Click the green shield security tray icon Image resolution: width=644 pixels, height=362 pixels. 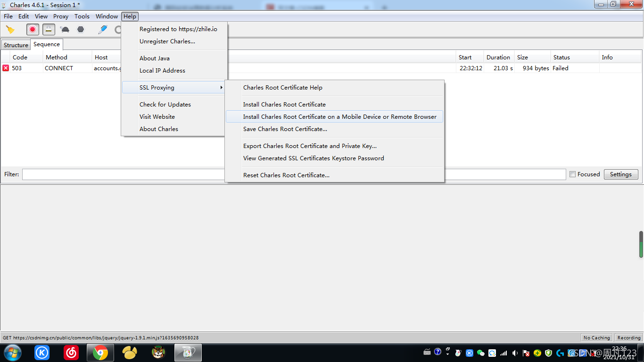pos(549,353)
